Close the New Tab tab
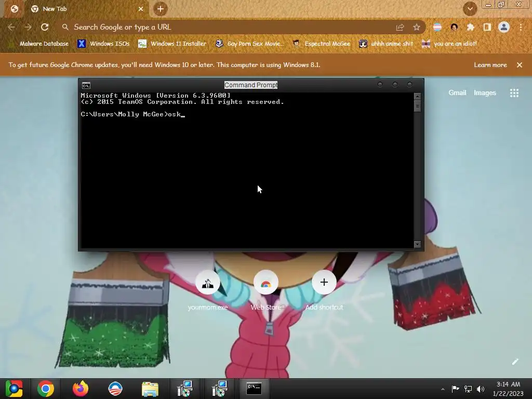The image size is (532, 399). click(141, 9)
